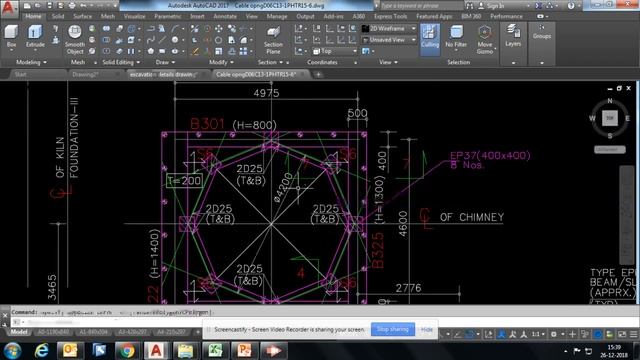Click Hide in the Screencastify bar
640x360 pixels.
click(427, 329)
